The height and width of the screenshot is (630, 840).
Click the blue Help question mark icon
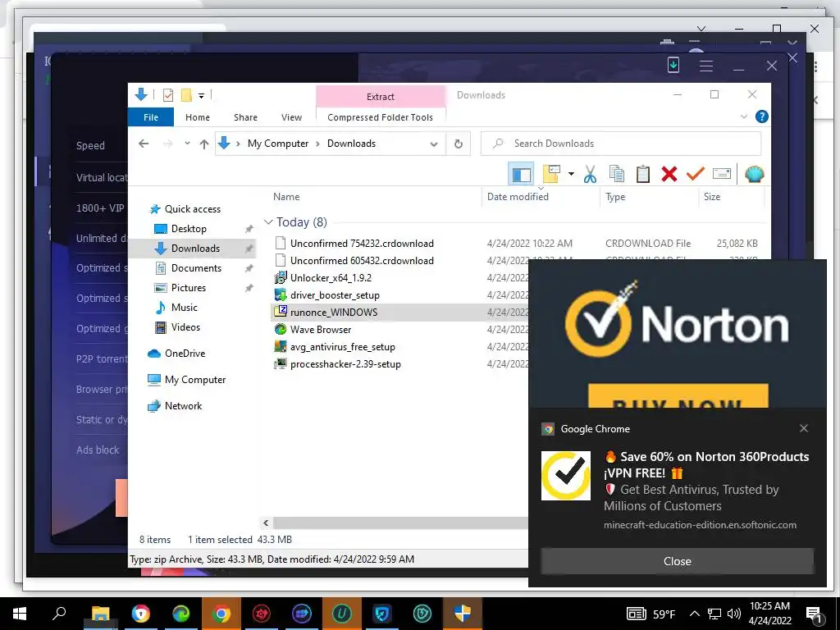(x=761, y=116)
